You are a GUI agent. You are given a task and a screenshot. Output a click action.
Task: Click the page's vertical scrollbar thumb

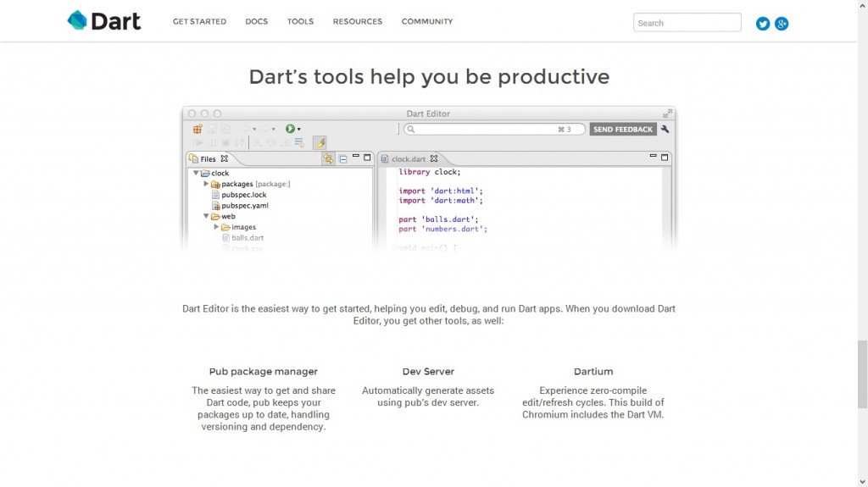(862, 362)
